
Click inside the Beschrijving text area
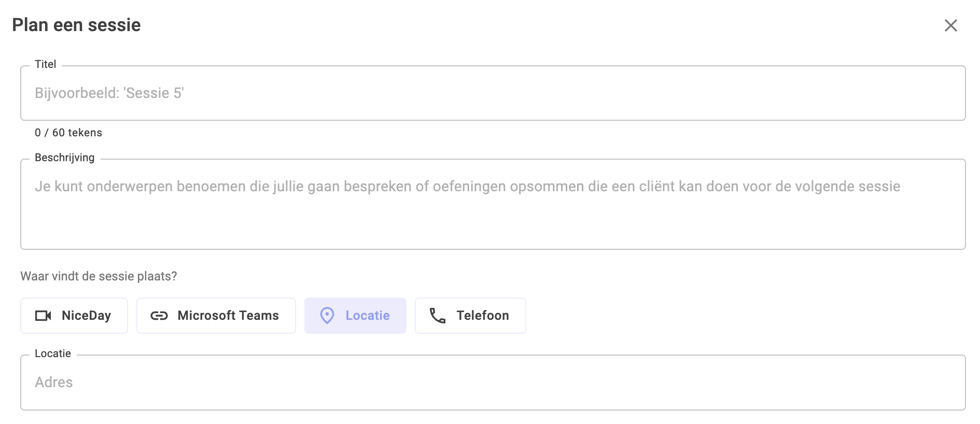click(x=493, y=204)
